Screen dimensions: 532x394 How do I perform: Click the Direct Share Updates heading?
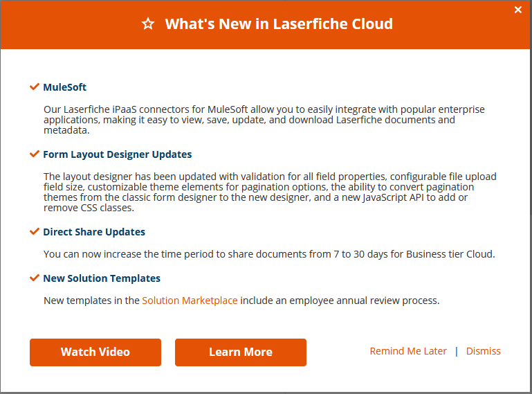click(x=94, y=232)
